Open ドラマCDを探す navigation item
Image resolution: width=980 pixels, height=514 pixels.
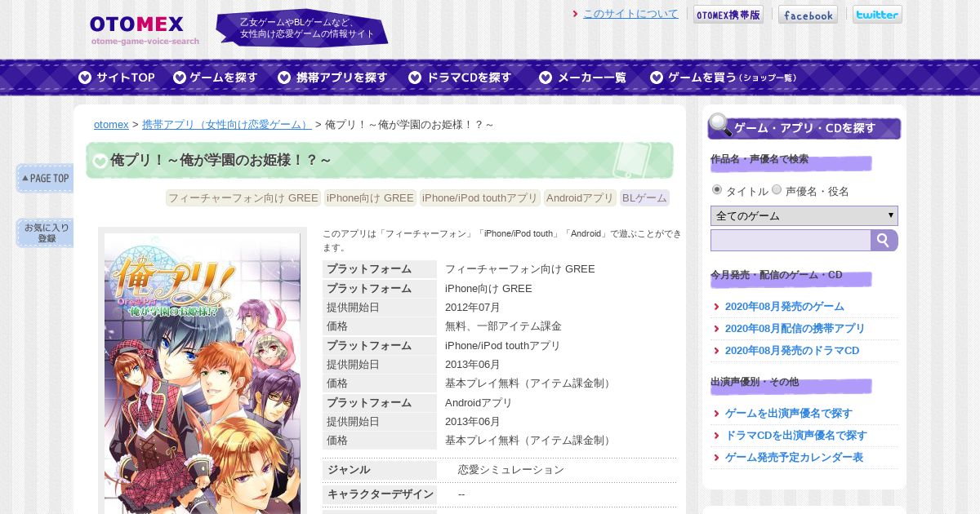pyautogui.click(x=460, y=78)
